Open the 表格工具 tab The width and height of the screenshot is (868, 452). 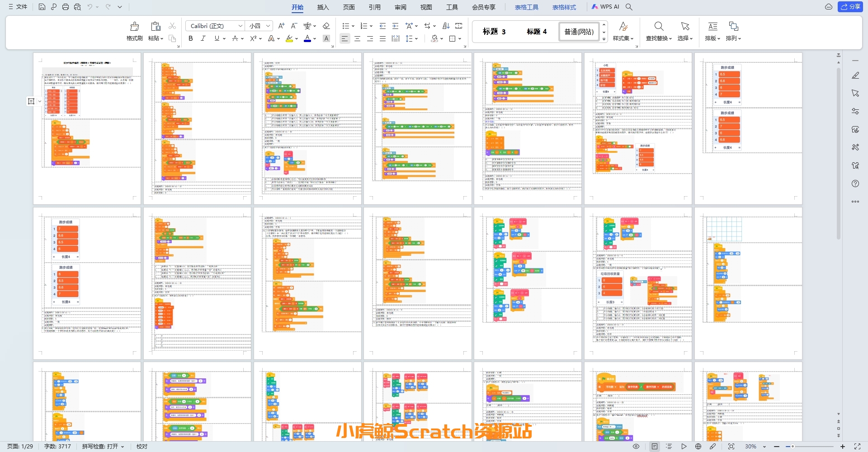pyautogui.click(x=527, y=7)
